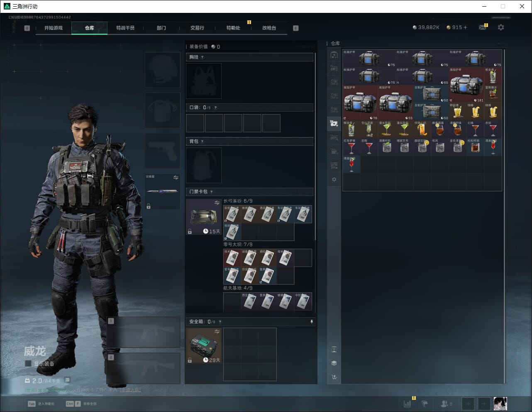
Task: Click swap arrows on the keycard case
Action: coord(217,203)
